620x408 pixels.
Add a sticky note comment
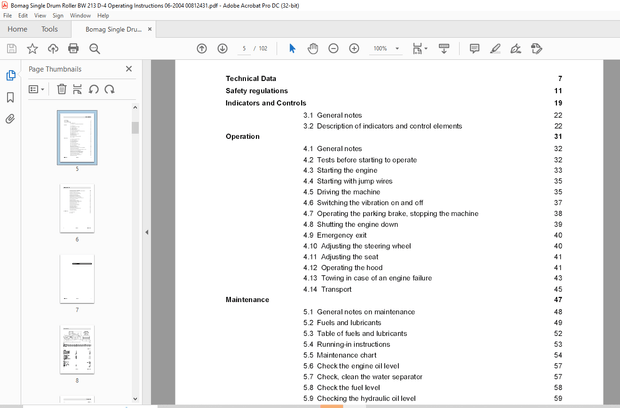[474, 49]
